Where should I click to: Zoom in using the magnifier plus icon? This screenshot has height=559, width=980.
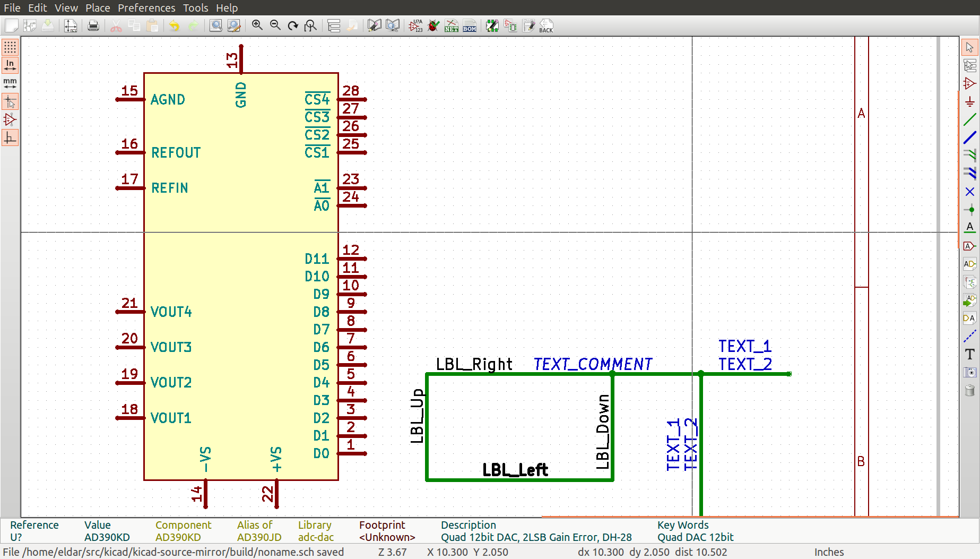tap(257, 25)
